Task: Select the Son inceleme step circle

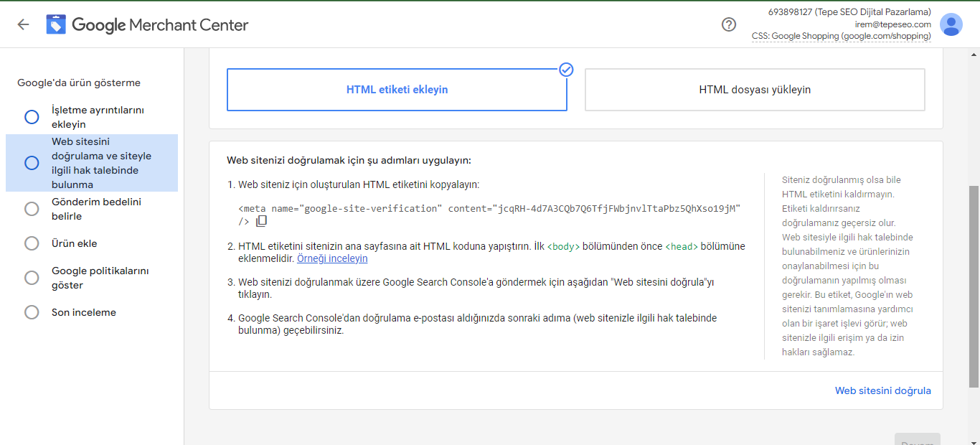Action: 32,312
